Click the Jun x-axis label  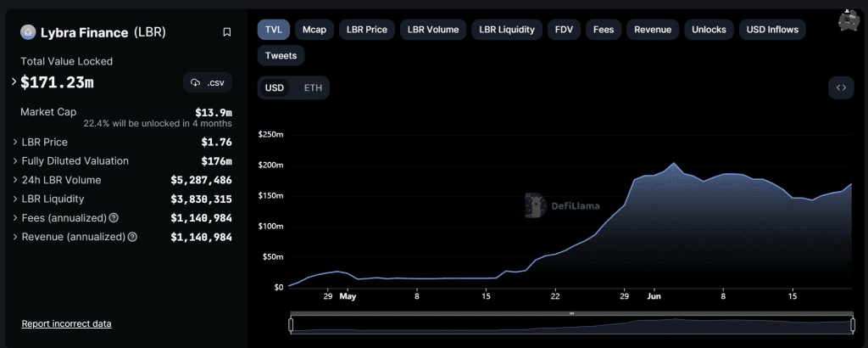[654, 296]
